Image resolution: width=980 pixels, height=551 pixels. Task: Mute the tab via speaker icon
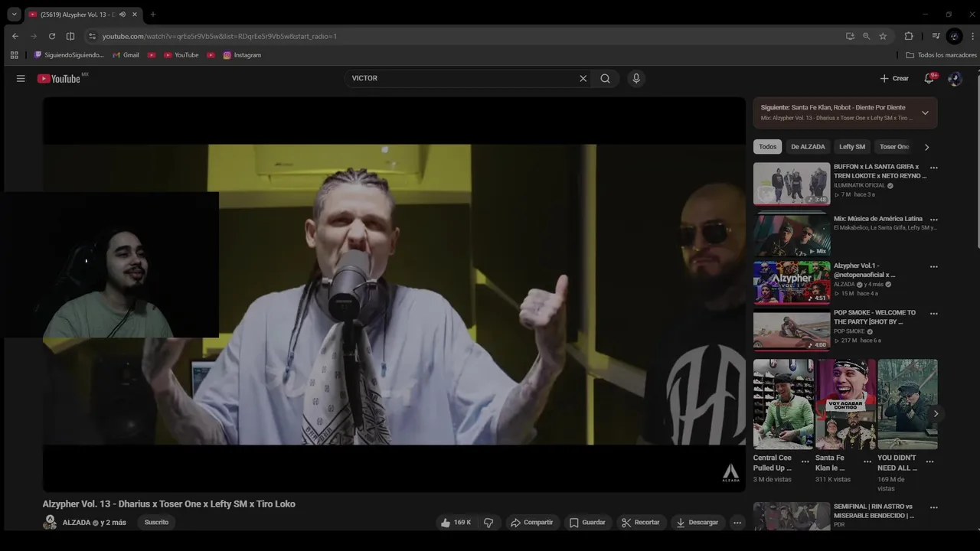pyautogui.click(x=122, y=14)
